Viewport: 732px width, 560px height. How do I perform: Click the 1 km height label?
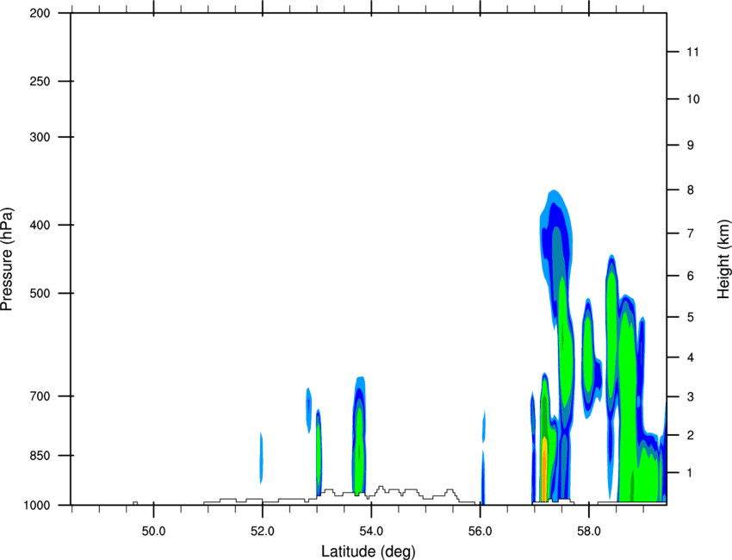(x=690, y=473)
